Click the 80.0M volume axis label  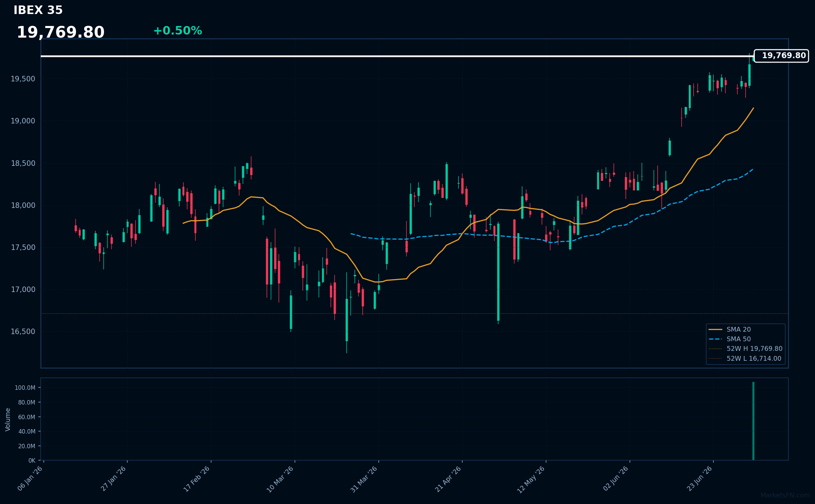pyautogui.click(x=27, y=402)
